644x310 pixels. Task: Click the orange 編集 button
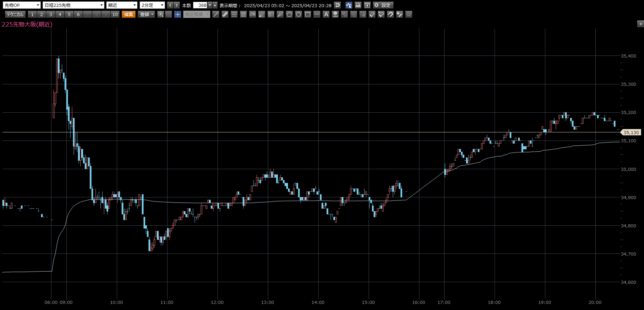[x=129, y=14]
